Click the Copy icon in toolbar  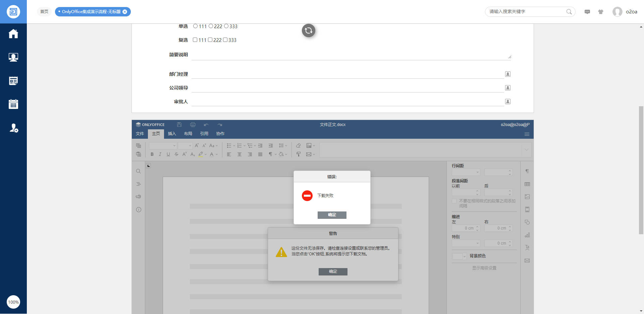[x=139, y=145]
